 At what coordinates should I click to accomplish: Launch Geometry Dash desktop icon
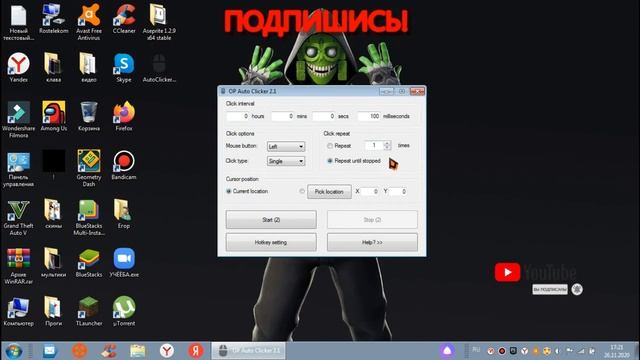[x=89, y=168]
